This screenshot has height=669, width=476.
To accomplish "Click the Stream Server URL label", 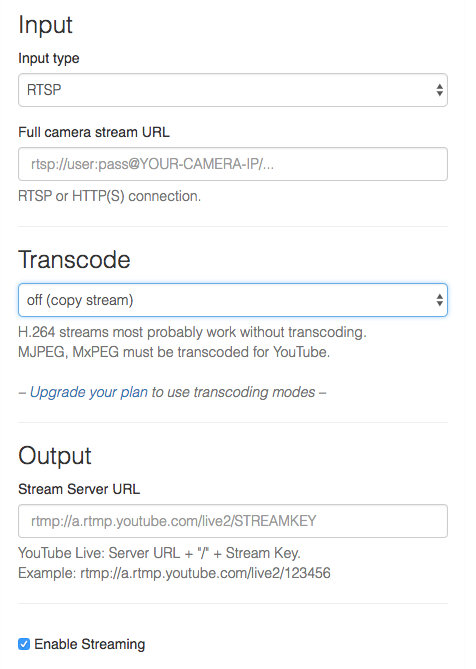I will [79, 489].
